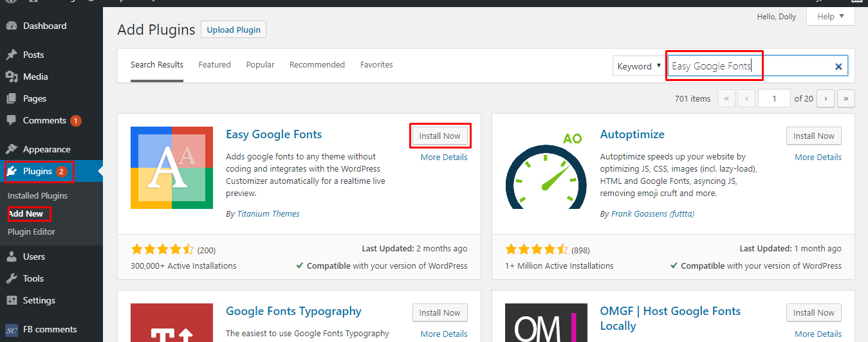Click the Dashboard gauge icon
This screenshot has width=868, height=342.
[12, 26]
